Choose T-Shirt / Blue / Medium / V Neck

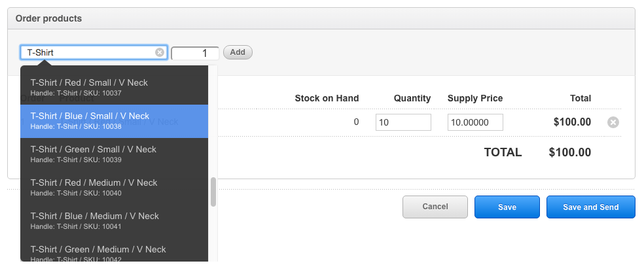(114, 220)
